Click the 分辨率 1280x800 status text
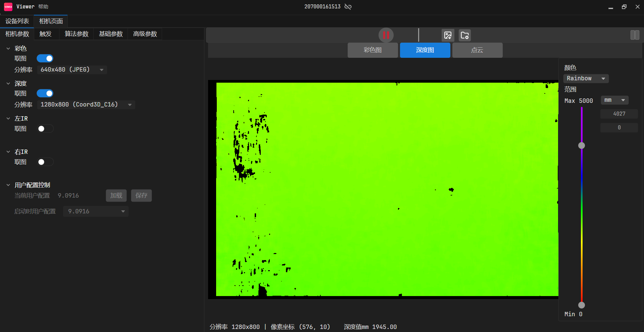Viewport: 644px width, 332px height. pos(235,327)
